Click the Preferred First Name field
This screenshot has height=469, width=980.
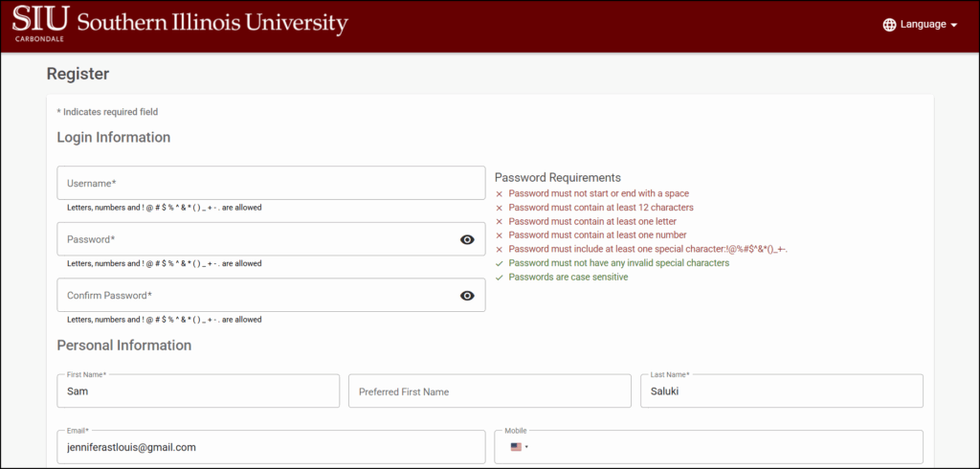pos(489,391)
